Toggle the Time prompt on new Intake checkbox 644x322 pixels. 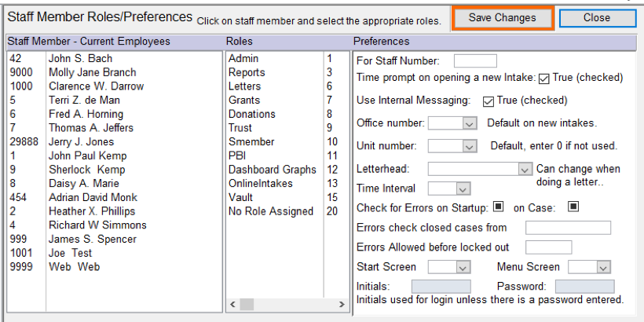coord(544,78)
